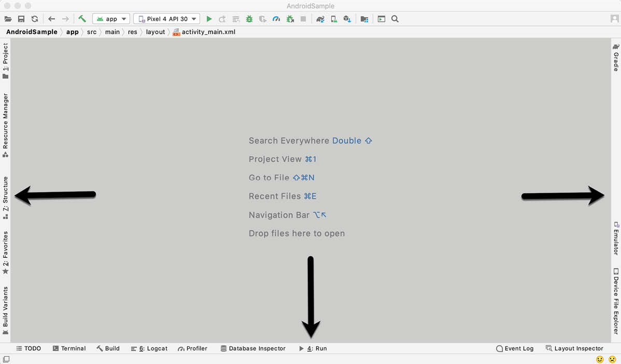Click the Save All floppy disk icon
The height and width of the screenshot is (364, 621).
pyautogui.click(x=21, y=19)
